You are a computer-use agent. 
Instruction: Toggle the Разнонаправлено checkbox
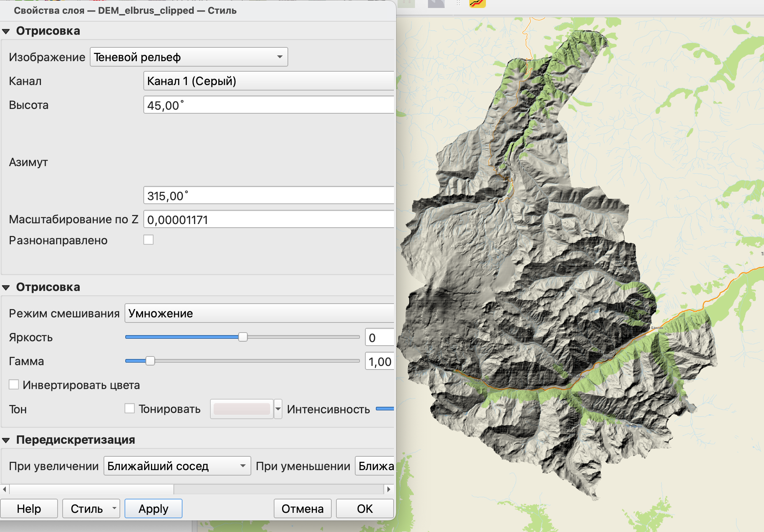click(148, 240)
